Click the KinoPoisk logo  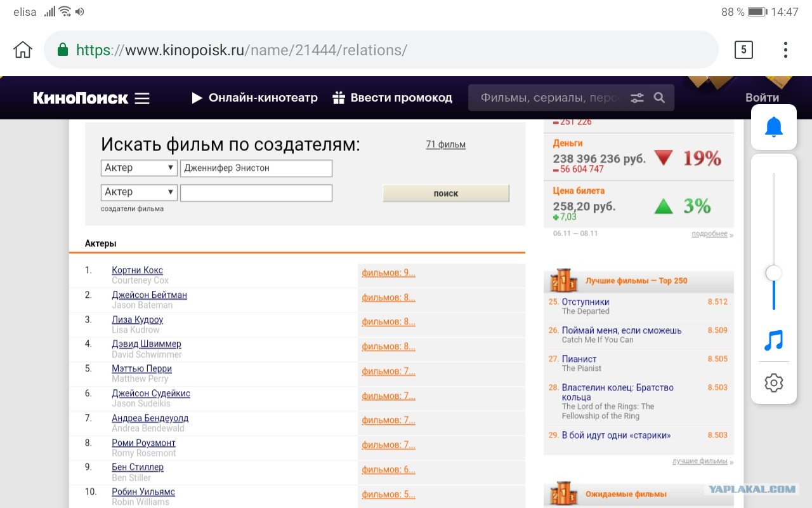[81, 98]
